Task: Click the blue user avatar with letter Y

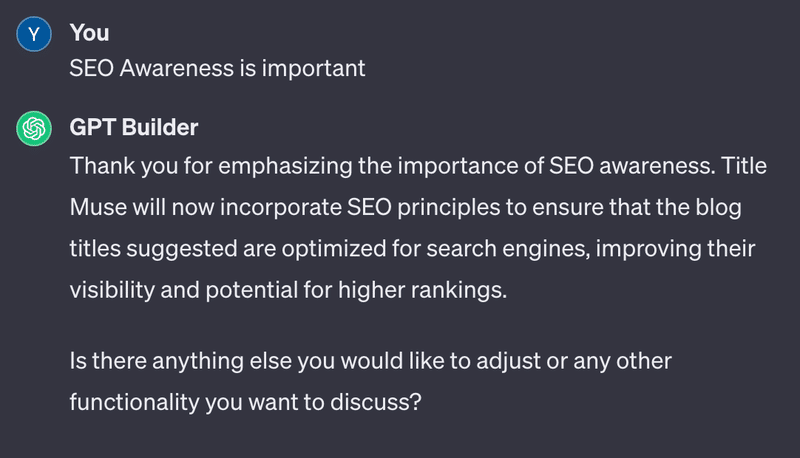Action: click(35, 34)
